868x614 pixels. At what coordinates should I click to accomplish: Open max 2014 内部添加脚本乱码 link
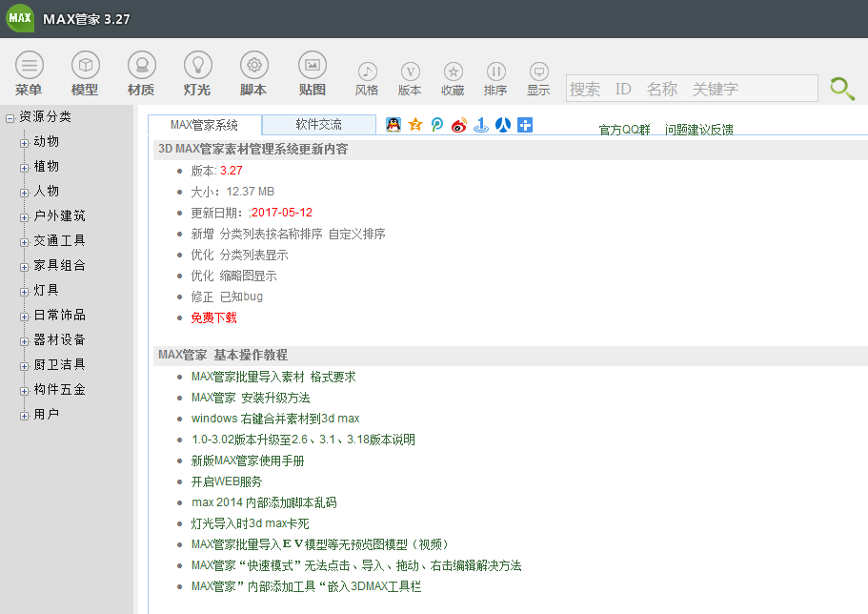pyautogui.click(x=264, y=502)
